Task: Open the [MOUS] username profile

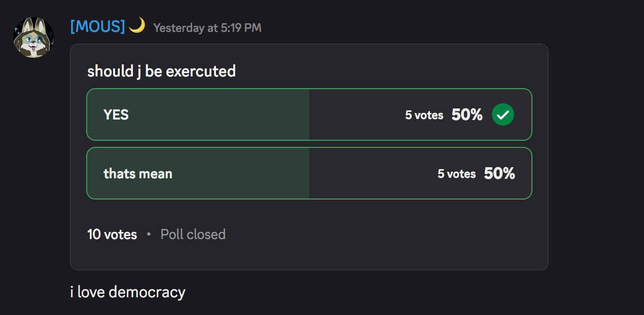Action: click(97, 27)
